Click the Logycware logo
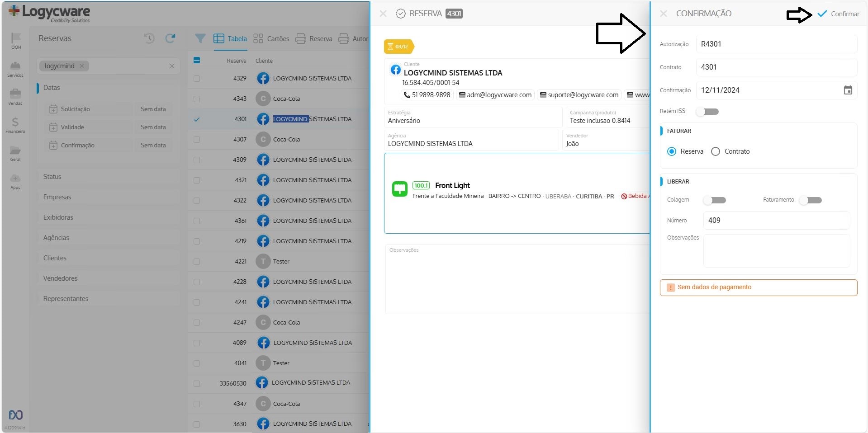The height and width of the screenshot is (433, 868). point(49,13)
